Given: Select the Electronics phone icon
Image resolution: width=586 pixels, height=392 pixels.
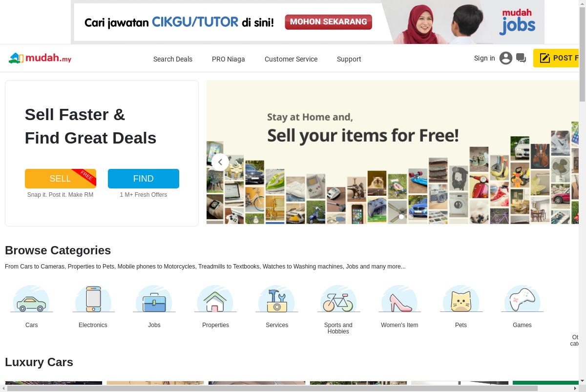Looking at the screenshot, I should [x=93, y=299].
